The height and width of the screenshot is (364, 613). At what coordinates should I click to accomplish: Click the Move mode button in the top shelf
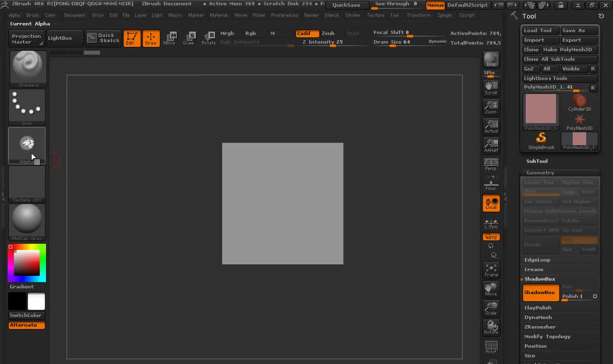click(x=170, y=38)
